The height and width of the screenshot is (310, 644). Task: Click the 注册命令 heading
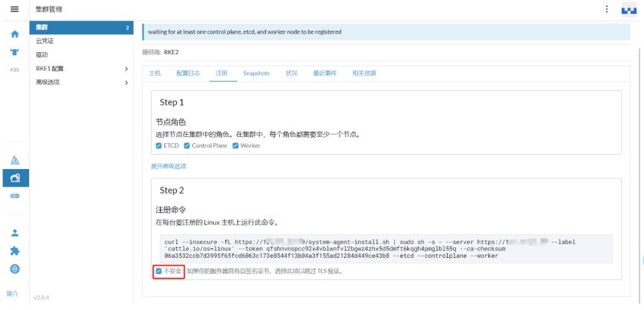pos(170,210)
